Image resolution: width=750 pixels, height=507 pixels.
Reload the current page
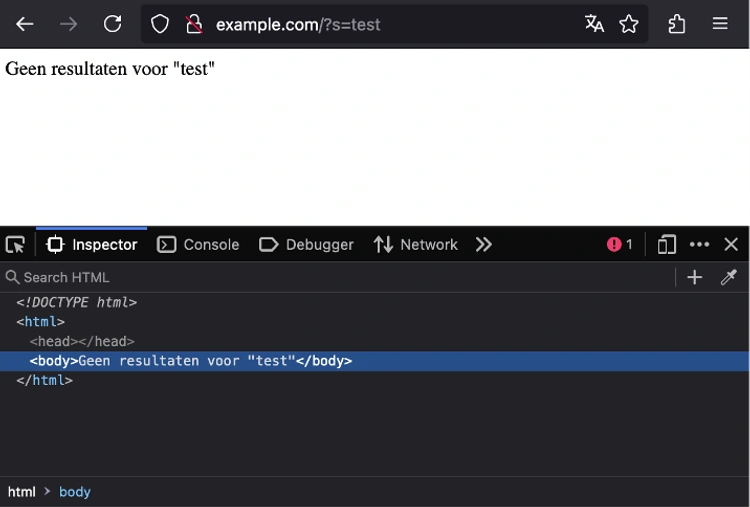(113, 24)
